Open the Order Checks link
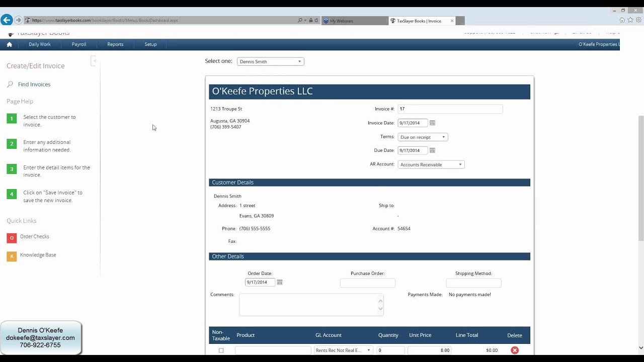The width and height of the screenshot is (644, 362). (x=35, y=236)
